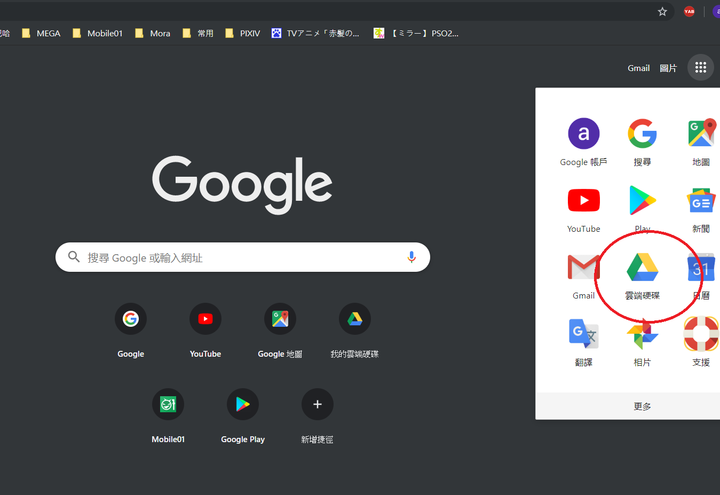This screenshot has width=720, height=495.
Task: Open the TVアニメ「赤髪の... bookmark
Action: click(315, 33)
